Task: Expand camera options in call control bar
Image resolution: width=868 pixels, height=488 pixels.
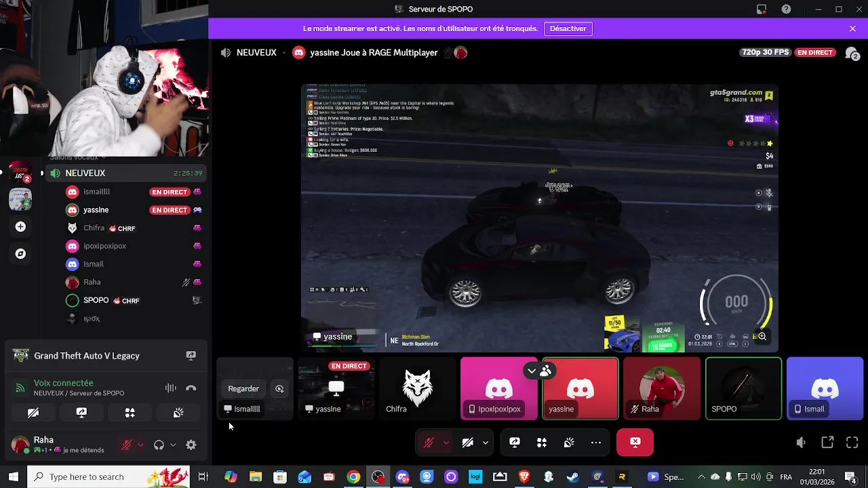Action: point(485,443)
